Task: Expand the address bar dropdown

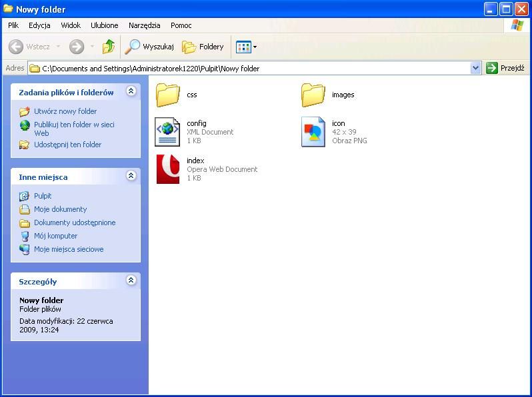Action: [476, 68]
